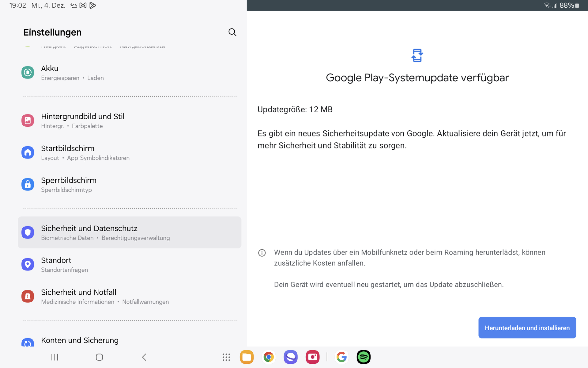The image size is (588, 368).
Task: Tap the Startbildschirm home icon
Action: (x=28, y=152)
